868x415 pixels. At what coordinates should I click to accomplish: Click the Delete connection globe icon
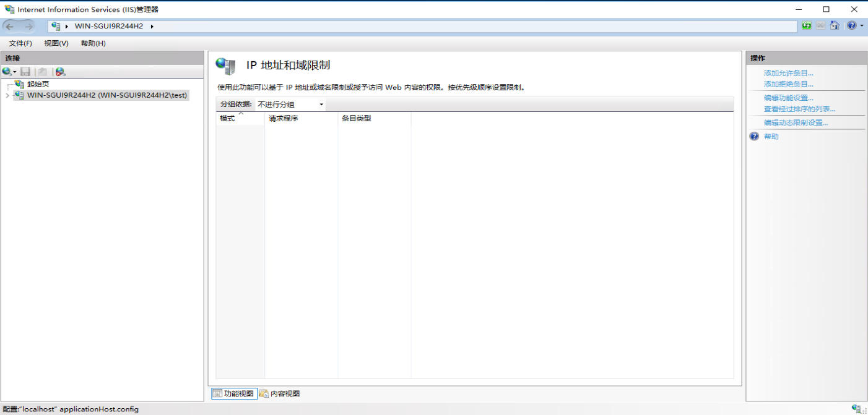[60, 72]
